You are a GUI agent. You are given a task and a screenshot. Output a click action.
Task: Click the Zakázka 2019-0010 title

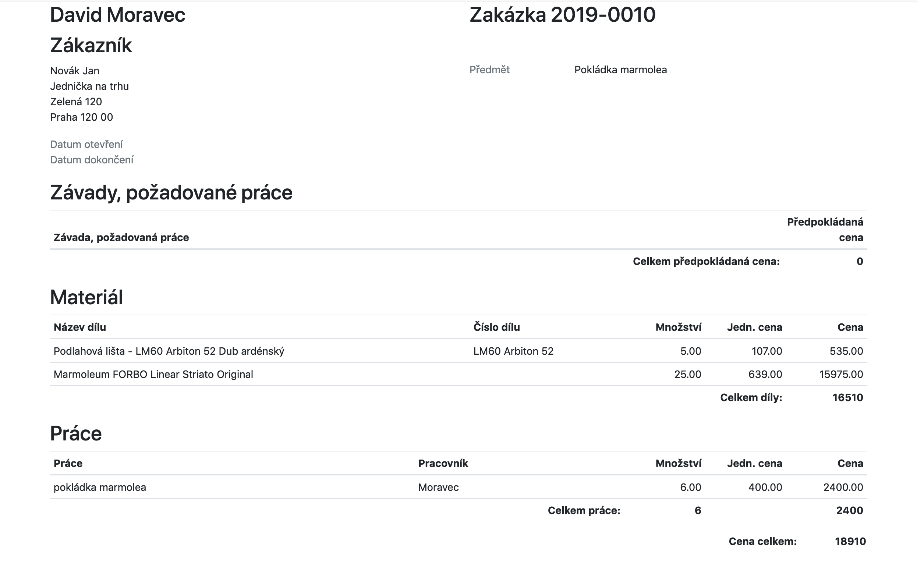coord(562,15)
